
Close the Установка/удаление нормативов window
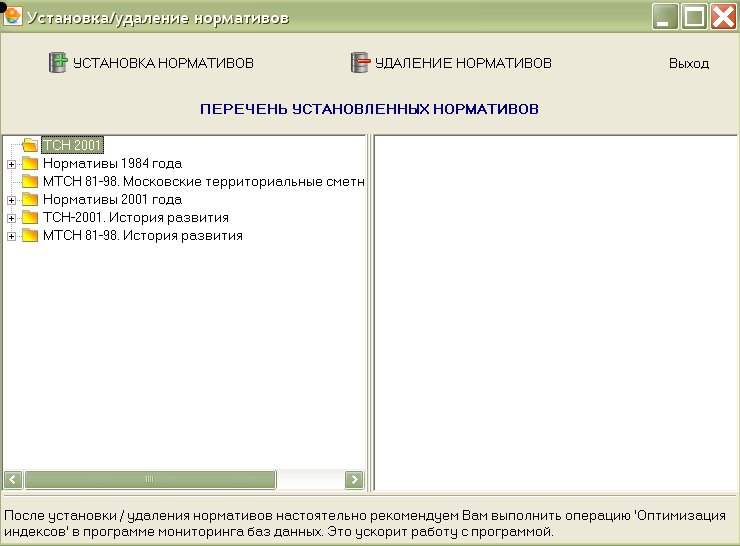[723, 17]
